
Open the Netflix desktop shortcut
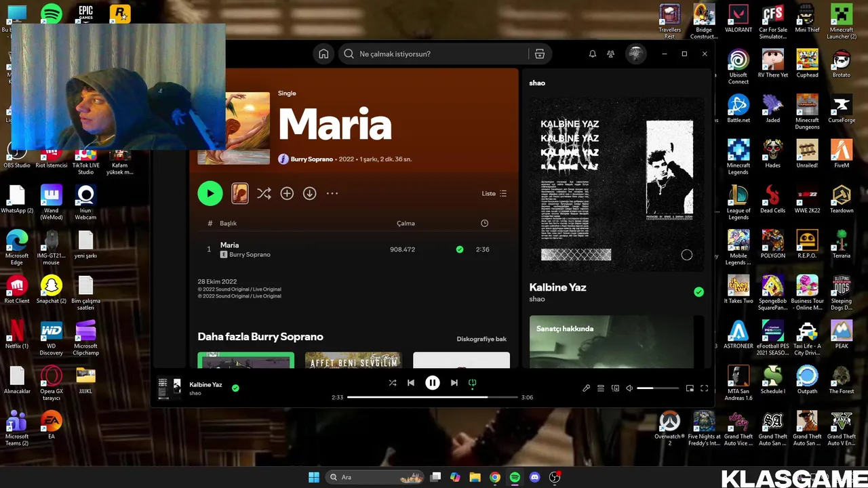click(x=17, y=335)
